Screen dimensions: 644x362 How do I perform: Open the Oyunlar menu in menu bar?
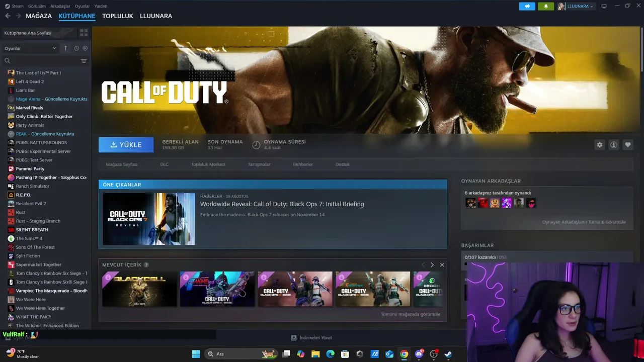pos(82,6)
